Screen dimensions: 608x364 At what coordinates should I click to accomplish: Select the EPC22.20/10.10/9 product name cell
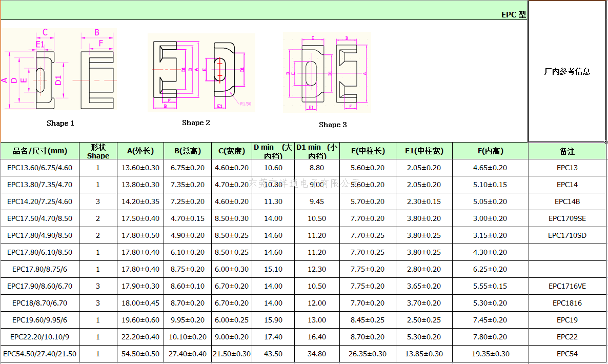pyautogui.click(x=40, y=337)
